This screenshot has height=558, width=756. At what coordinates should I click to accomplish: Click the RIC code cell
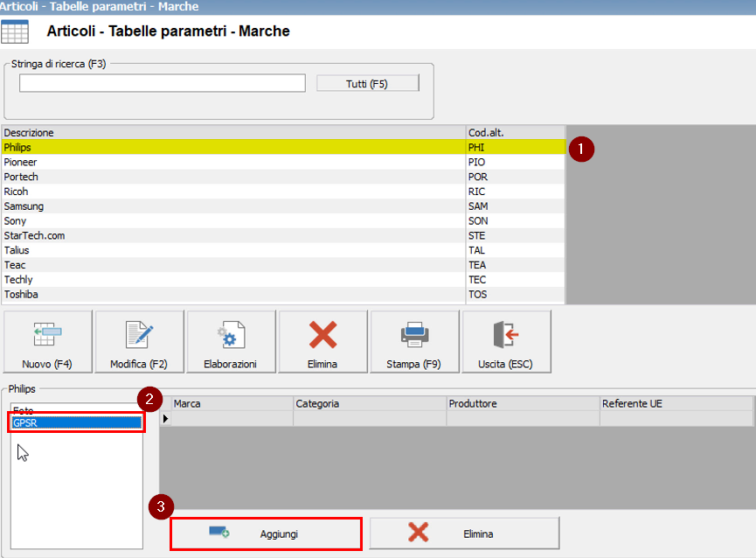click(516, 192)
